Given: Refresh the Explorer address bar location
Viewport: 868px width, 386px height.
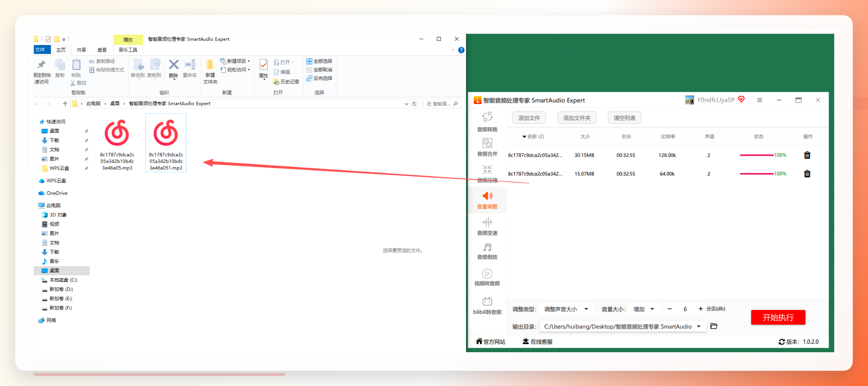Looking at the screenshot, I should 414,104.
